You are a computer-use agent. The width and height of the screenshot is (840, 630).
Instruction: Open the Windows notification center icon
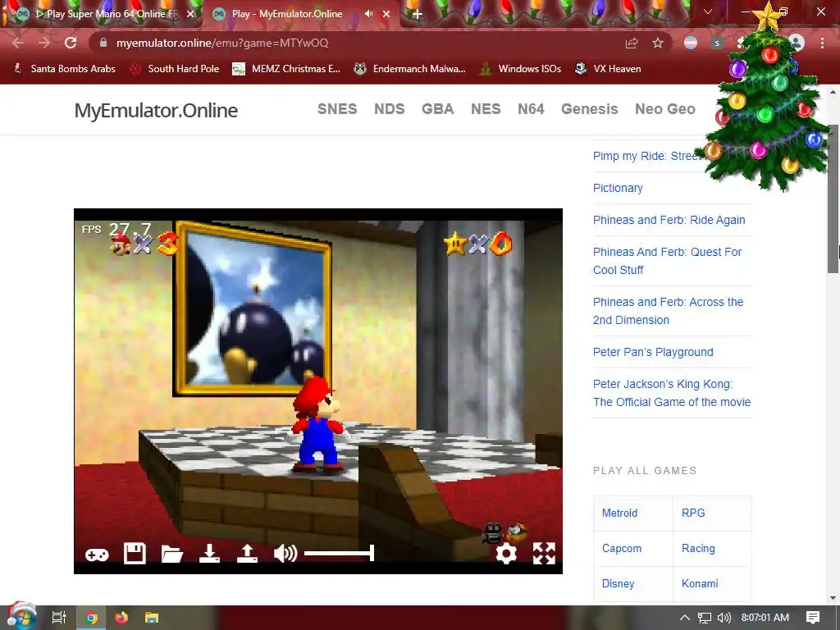click(813, 618)
